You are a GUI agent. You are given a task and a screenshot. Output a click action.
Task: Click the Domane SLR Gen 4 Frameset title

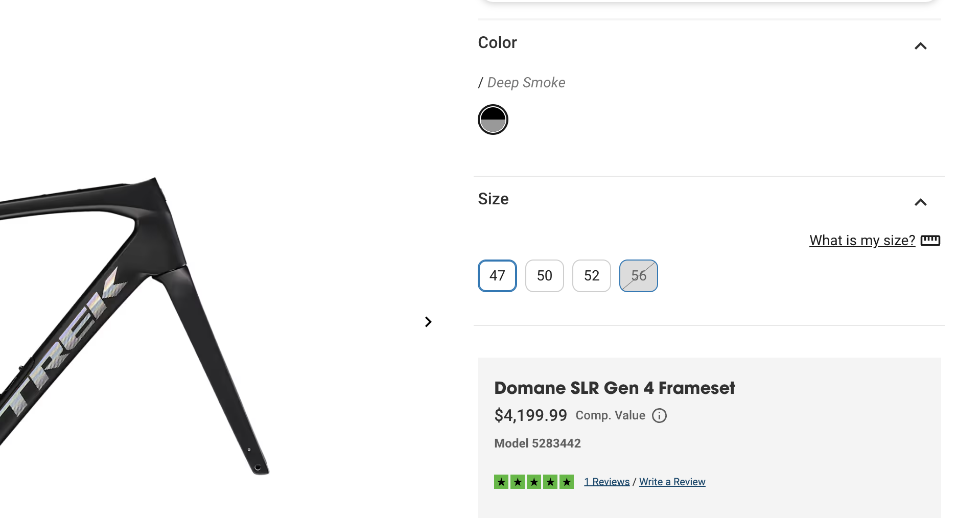pos(614,388)
